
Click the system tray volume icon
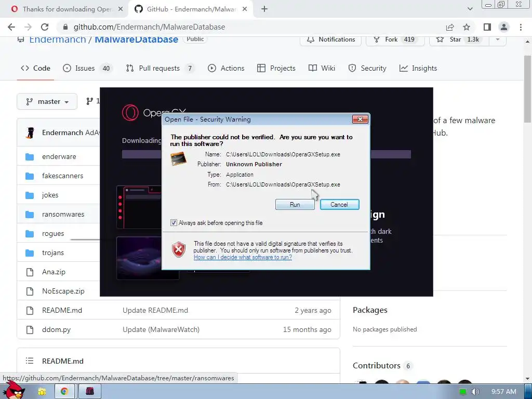point(475,392)
